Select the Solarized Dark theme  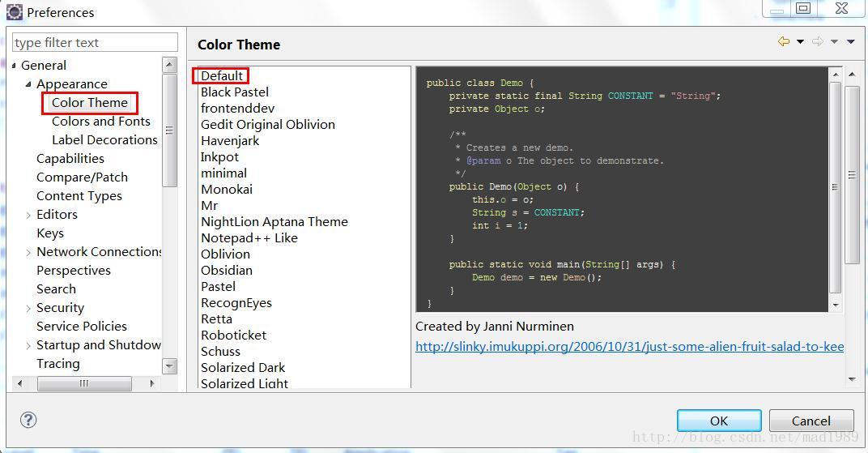pos(243,368)
